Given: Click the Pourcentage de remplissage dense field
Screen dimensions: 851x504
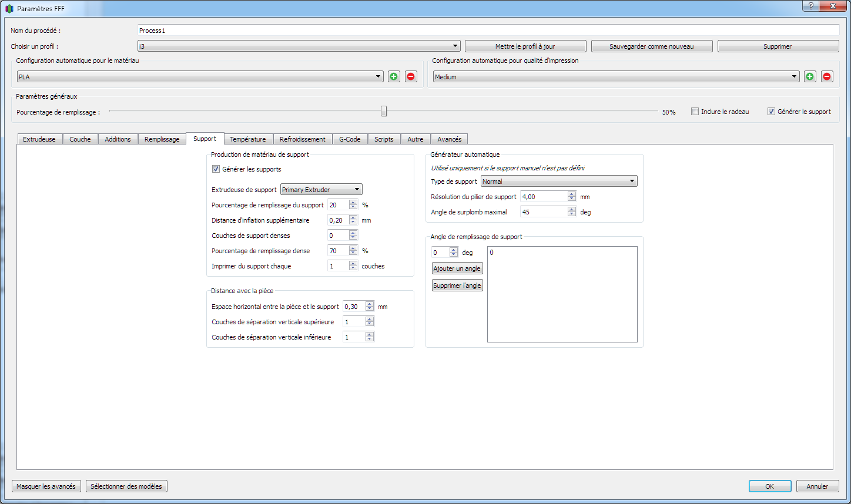Looking at the screenshot, I should pos(338,251).
